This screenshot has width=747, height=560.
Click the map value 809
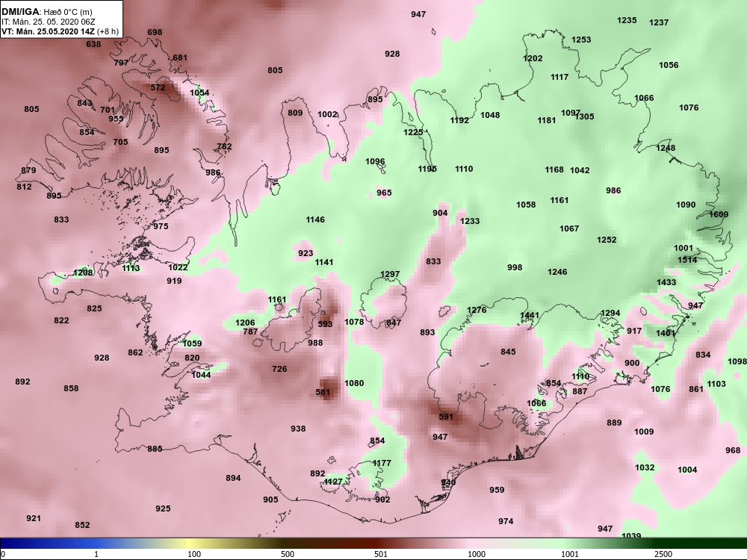[295, 113]
